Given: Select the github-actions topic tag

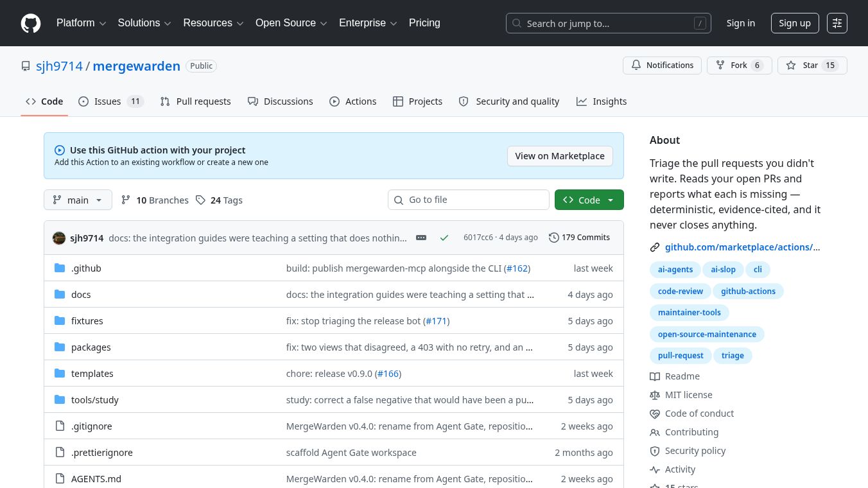Looking at the screenshot, I should (748, 292).
